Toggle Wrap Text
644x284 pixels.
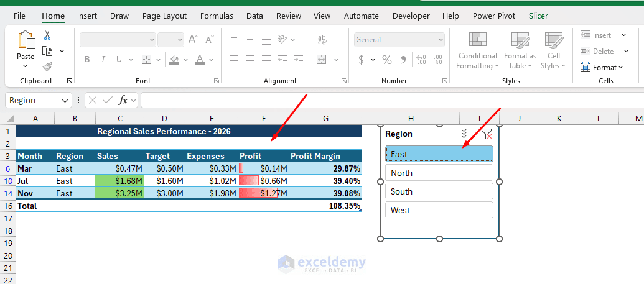coord(322,39)
